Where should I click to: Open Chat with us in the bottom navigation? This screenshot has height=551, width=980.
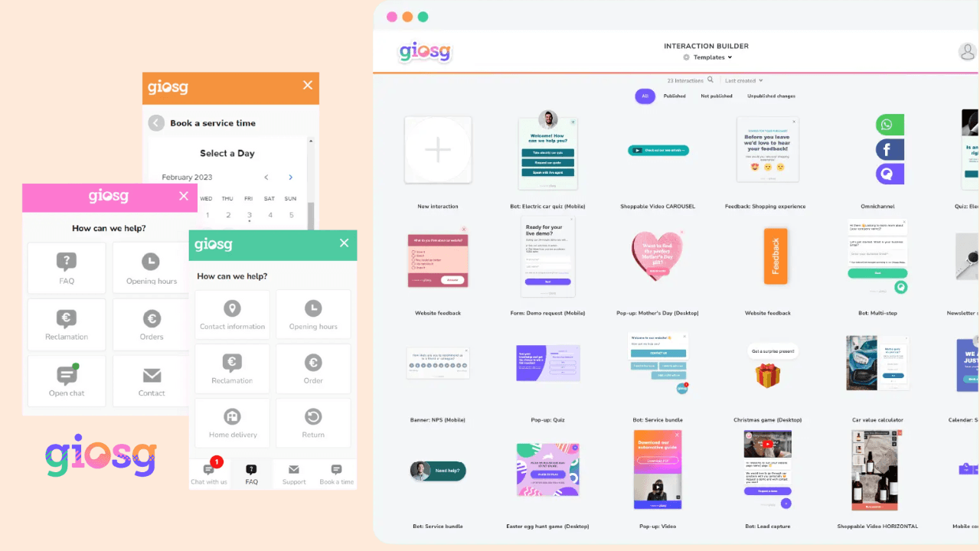pos(209,474)
